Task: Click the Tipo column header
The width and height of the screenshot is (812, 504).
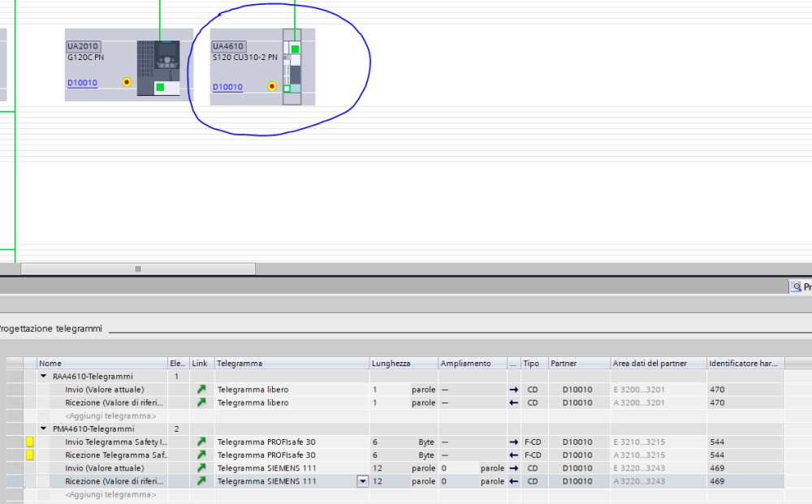Action: (534, 364)
